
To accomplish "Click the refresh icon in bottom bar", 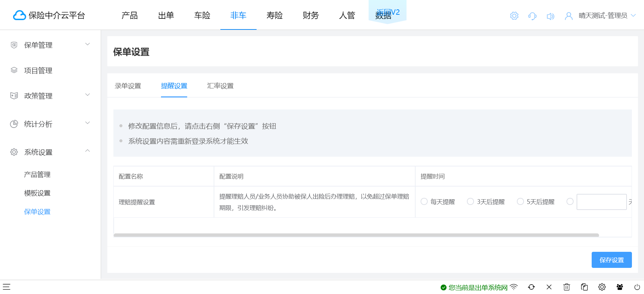I will pyautogui.click(x=531, y=287).
